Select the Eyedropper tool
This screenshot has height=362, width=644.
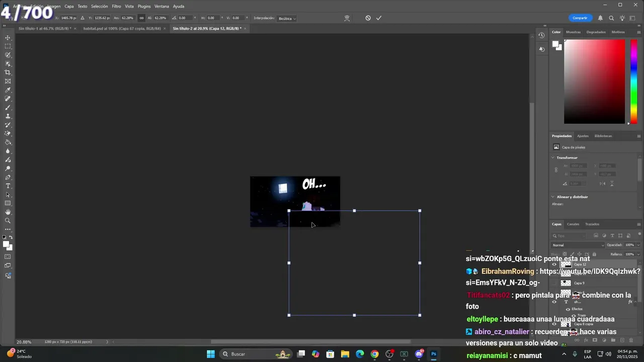8,90
